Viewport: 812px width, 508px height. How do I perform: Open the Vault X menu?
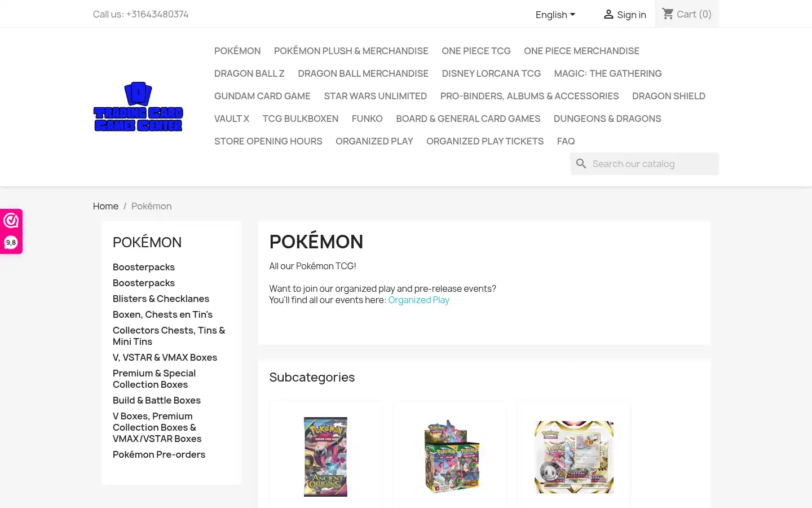[x=232, y=119]
